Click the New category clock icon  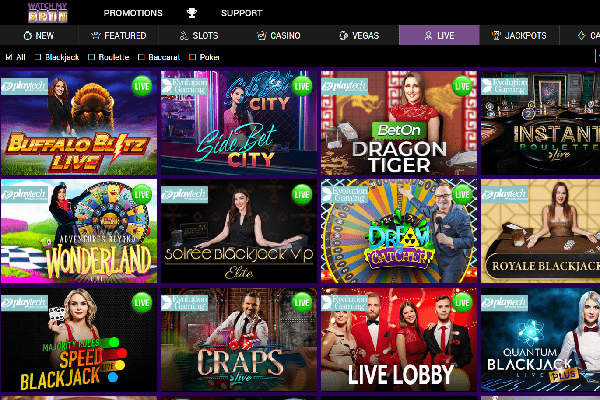click(x=28, y=36)
